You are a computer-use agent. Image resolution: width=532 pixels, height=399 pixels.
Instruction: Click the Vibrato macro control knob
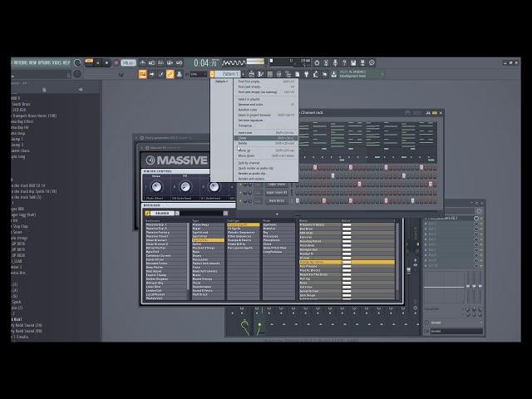[155, 187]
